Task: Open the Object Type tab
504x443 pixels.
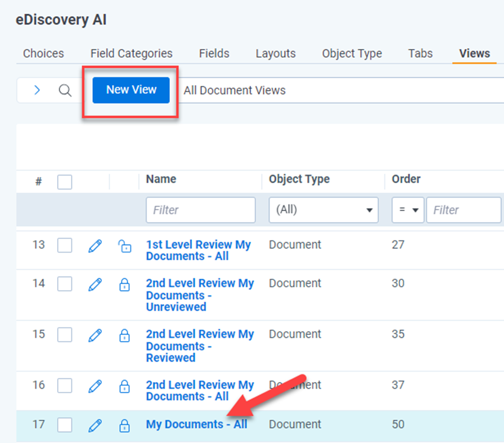Action: pos(352,54)
